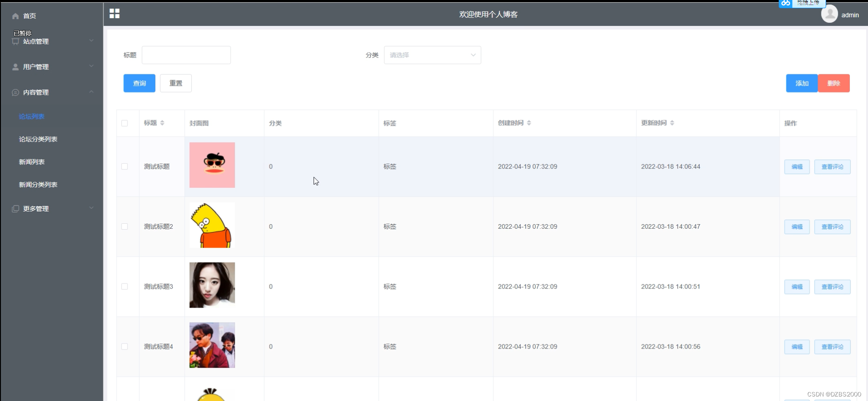868x401 pixels.
Task: Click the red 删除 button
Action: tap(834, 83)
